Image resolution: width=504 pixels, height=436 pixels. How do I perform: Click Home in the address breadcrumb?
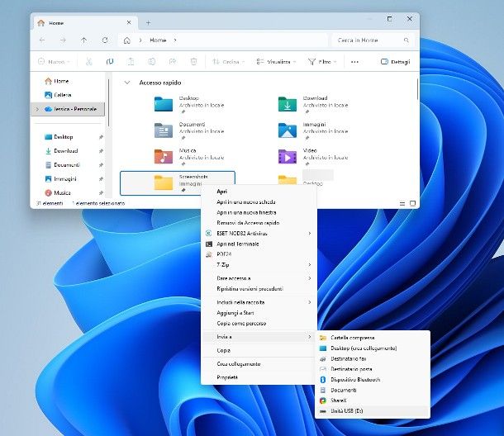pos(158,40)
